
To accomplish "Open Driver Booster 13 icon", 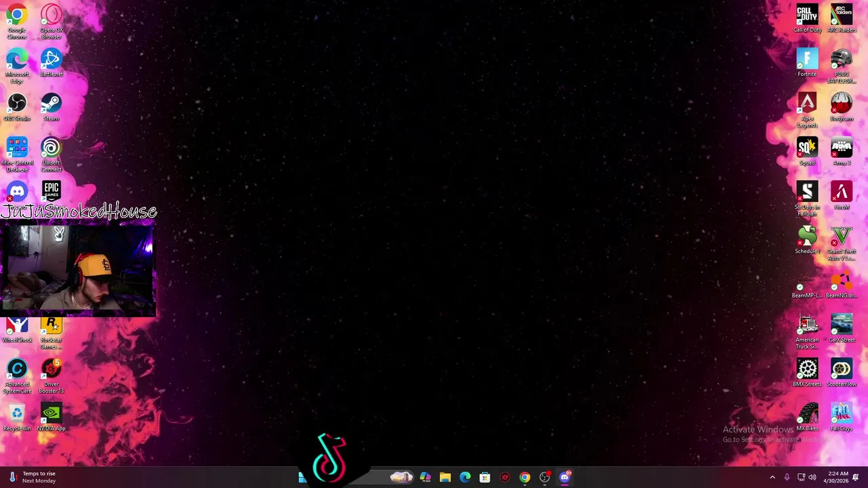I will [52, 376].
